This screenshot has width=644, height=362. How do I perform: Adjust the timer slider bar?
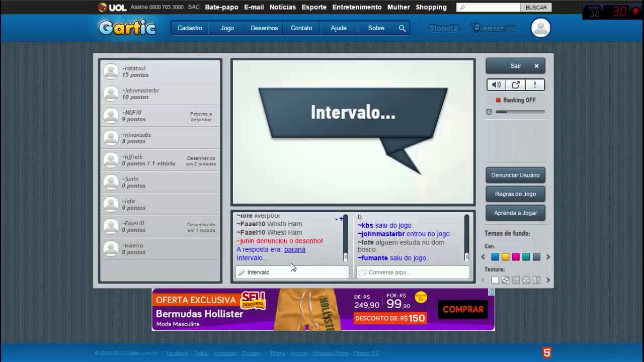[x=520, y=112]
